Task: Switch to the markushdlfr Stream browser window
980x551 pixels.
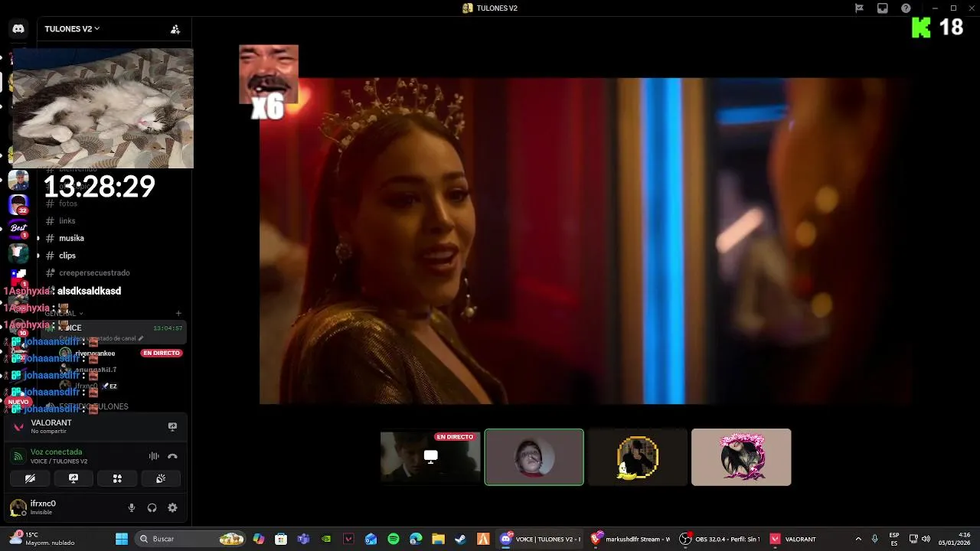Action: (630, 539)
